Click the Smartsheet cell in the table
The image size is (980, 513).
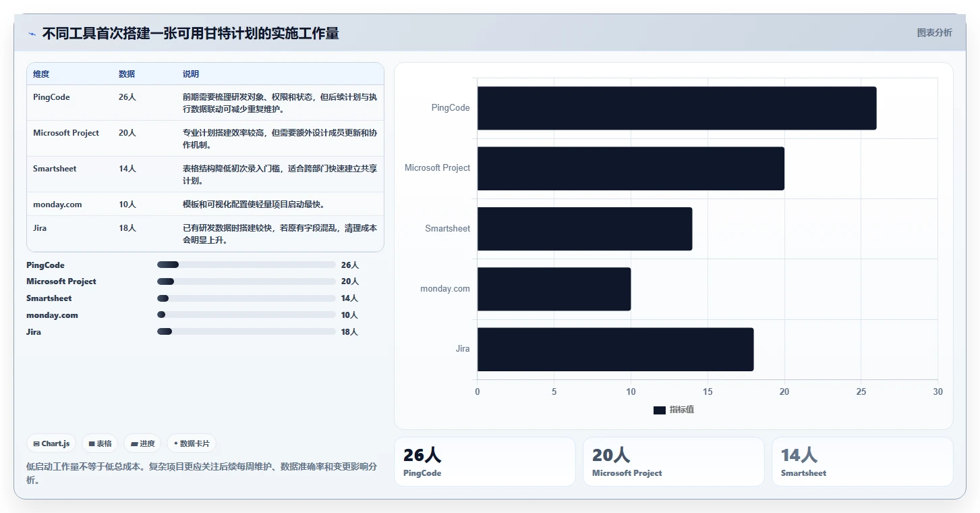pos(55,169)
